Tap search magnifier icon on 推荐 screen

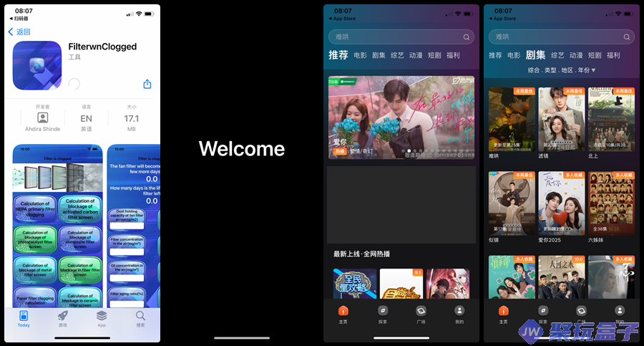pos(466,37)
